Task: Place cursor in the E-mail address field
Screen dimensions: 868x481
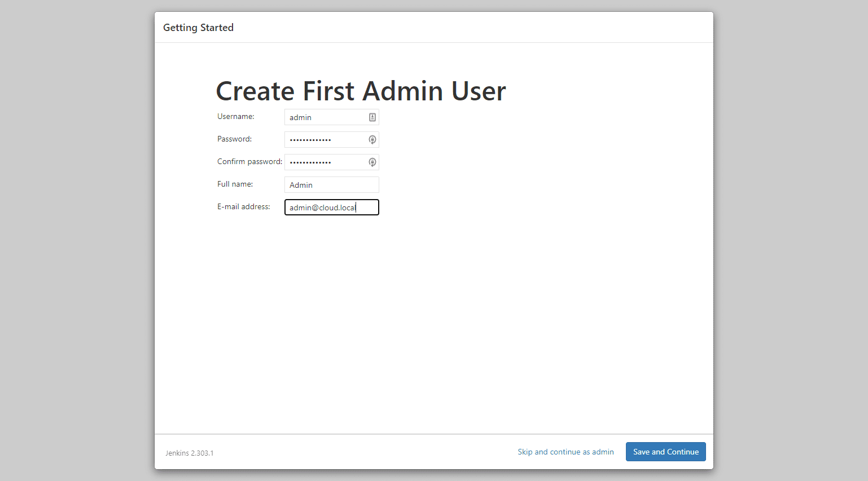Action: tap(331, 208)
